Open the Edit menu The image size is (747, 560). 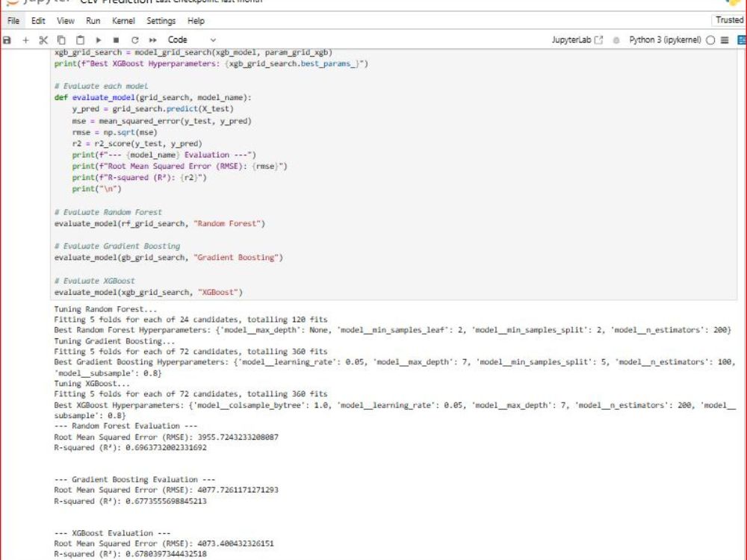pos(38,21)
